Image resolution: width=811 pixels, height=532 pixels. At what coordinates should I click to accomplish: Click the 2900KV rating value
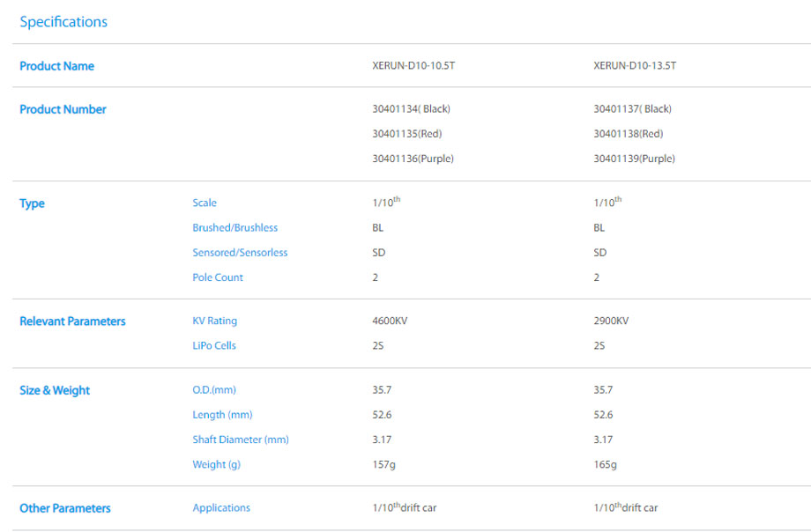pos(611,321)
